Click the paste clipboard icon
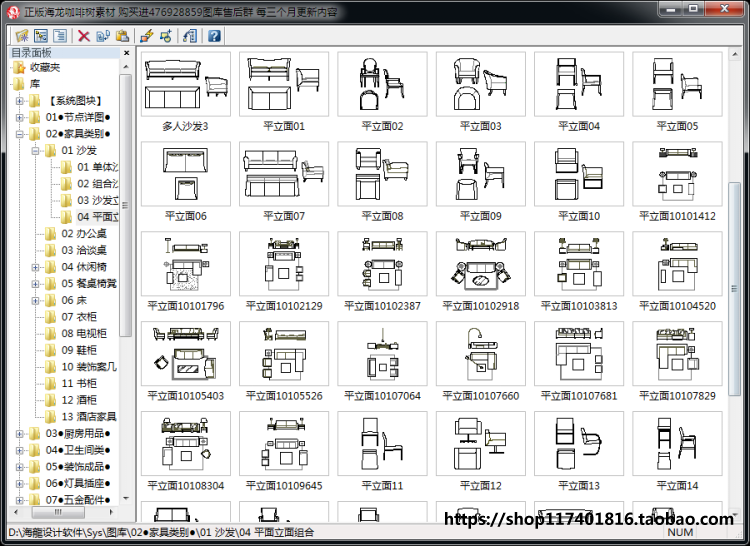The width and height of the screenshot is (750, 546). (122, 36)
